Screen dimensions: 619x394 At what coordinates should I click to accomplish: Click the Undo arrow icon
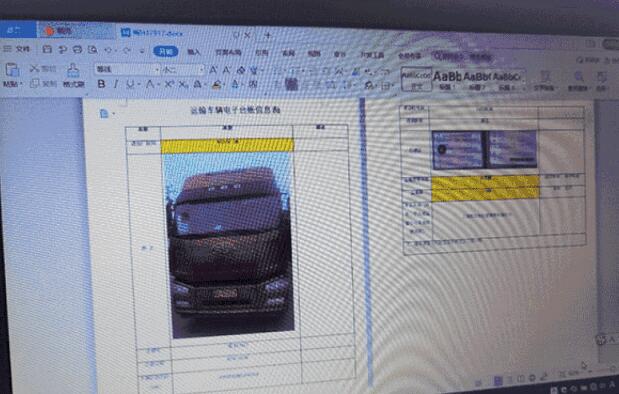coord(108,50)
